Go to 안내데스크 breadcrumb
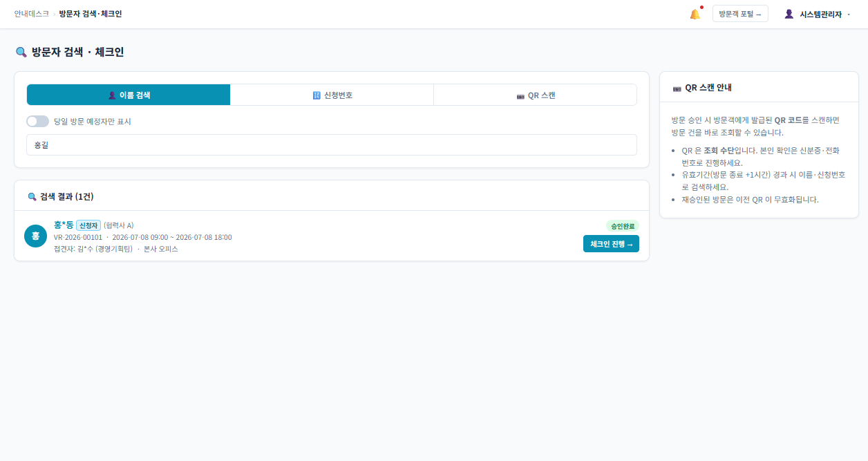Image resolution: width=868 pixels, height=461 pixels. coord(32,14)
